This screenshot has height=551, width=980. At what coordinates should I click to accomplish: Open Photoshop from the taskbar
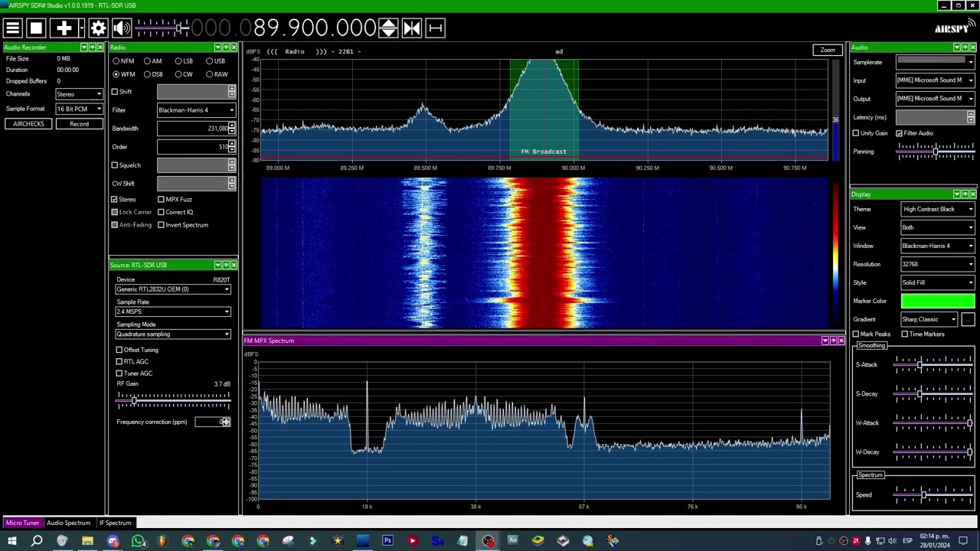tap(387, 541)
